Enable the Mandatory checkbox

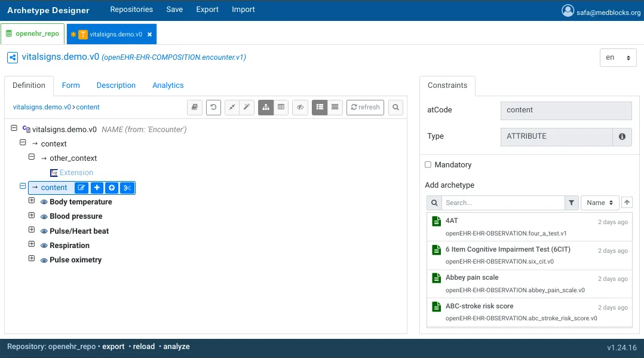point(428,165)
